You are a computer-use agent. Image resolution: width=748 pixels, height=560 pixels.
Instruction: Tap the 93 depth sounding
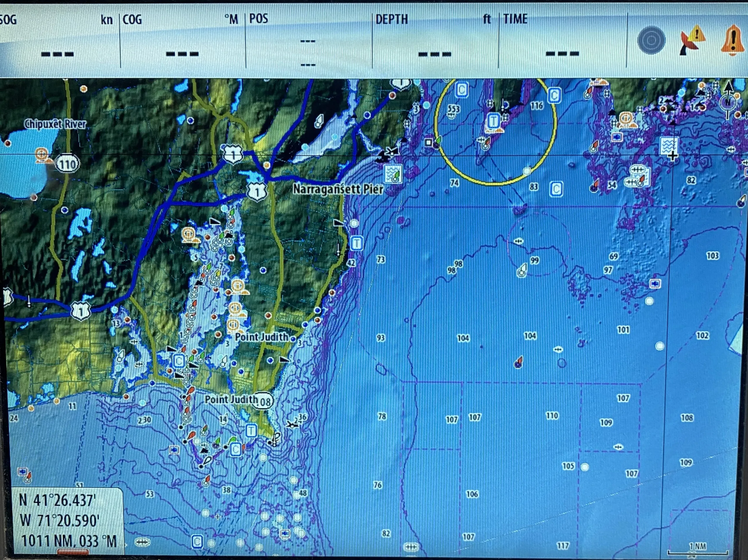380,338
